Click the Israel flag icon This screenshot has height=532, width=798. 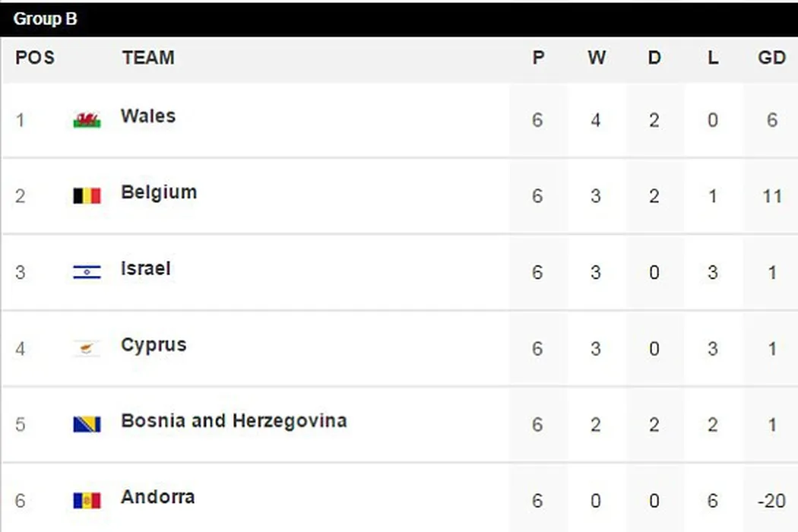click(x=87, y=272)
